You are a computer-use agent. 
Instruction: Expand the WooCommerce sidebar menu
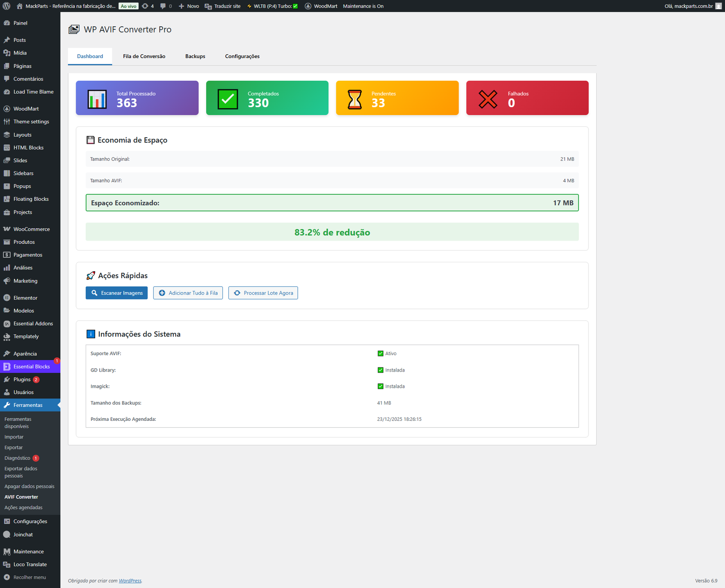pyautogui.click(x=31, y=229)
